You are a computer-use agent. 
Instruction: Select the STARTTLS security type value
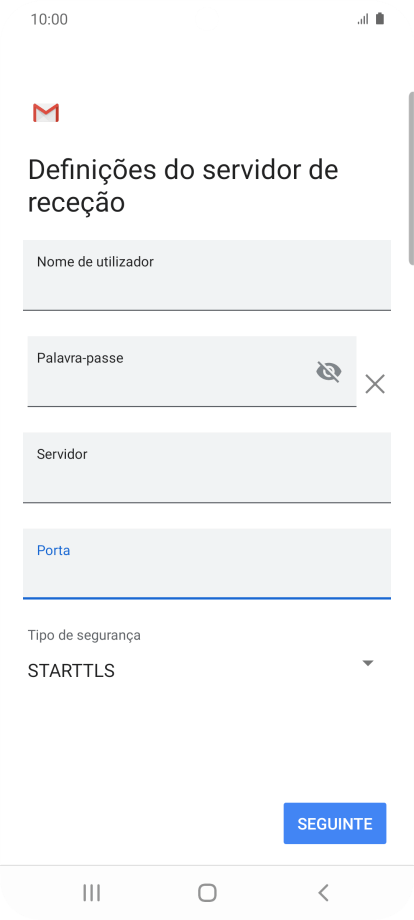tap(71, 671)
